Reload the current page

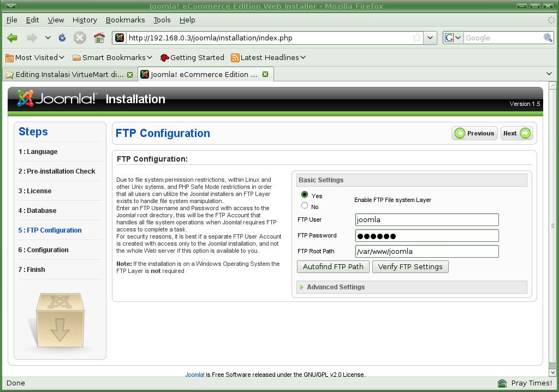pos(62,38)
